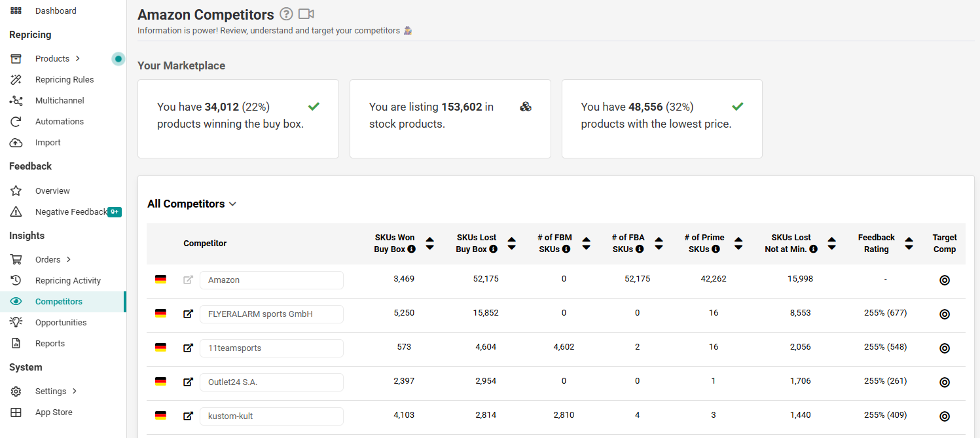Open the All Competitors dropdown

(192, 204)
